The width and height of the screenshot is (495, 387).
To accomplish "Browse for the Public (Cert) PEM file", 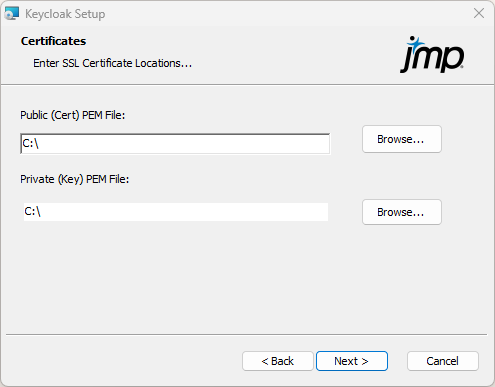I will pyautogui.click(x=402, y=139).
